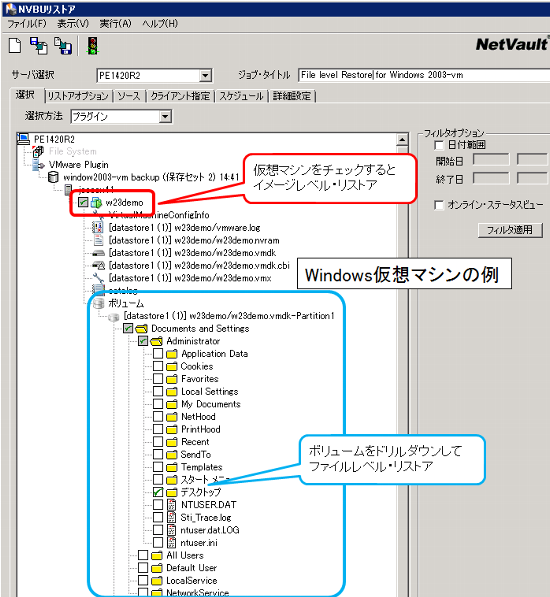Click the NTUSER.DAT file icon
This screenshot has height=597, width=550.
[172, 505]
